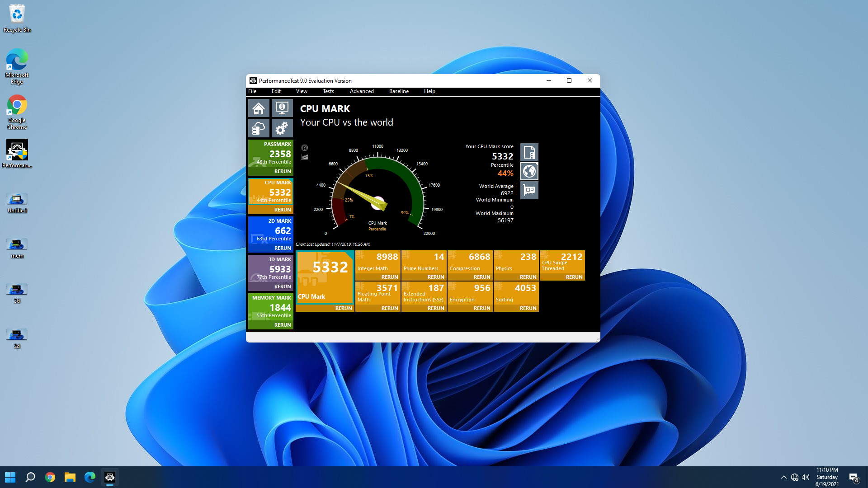This screenshot has width=868, height=488.
Task: Open File Explorer from the taskbar
Action: click(70, 477)
